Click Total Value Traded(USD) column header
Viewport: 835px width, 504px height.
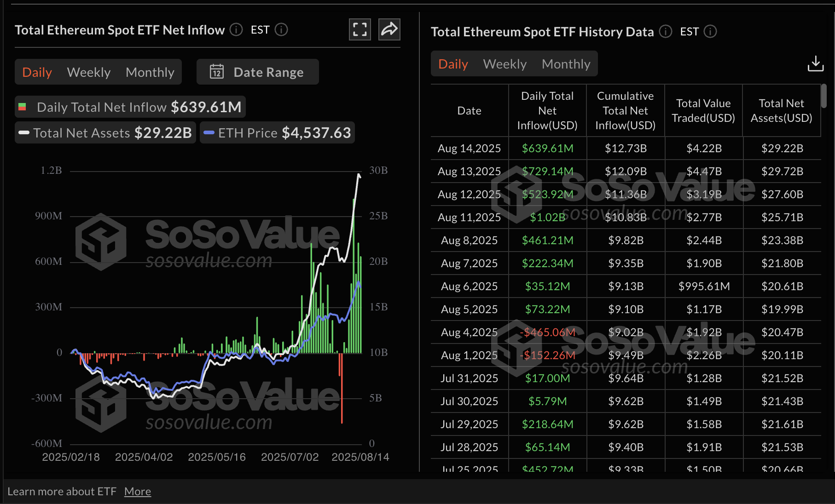[x=703, y=111]
